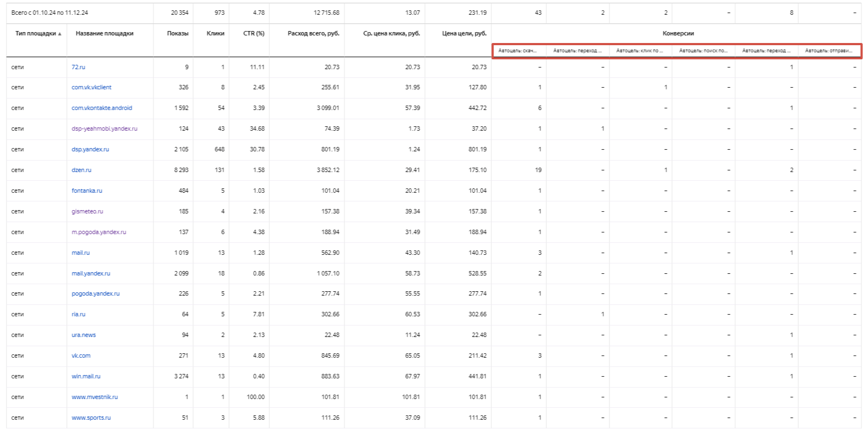868x436 pixels.
Task: Click Ср. цена клика, руб. header
Action: (391, 33)
